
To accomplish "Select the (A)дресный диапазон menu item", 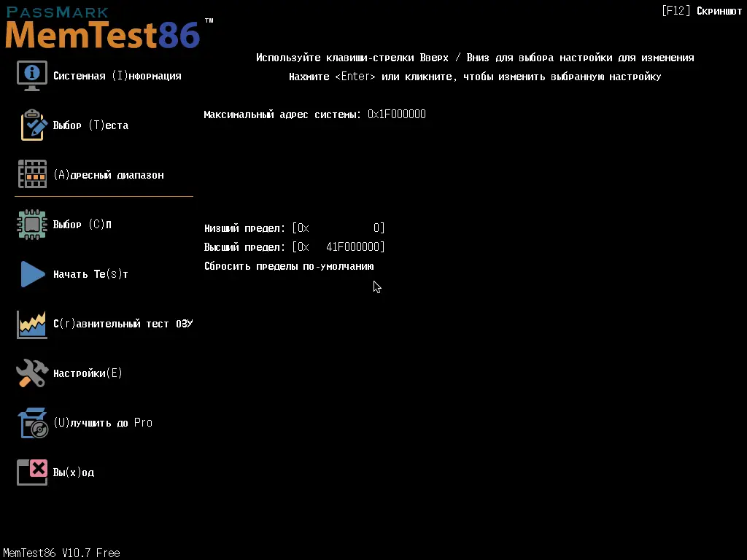I will pyautogui.click(x=109, y=175).
